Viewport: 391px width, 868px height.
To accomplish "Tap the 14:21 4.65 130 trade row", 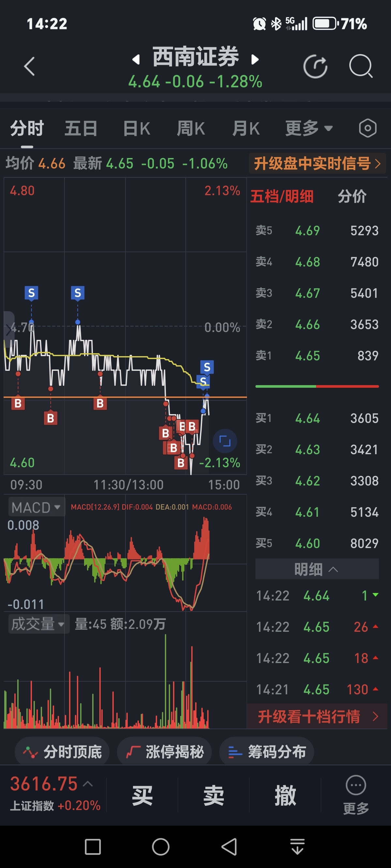I will coord(317,689).
